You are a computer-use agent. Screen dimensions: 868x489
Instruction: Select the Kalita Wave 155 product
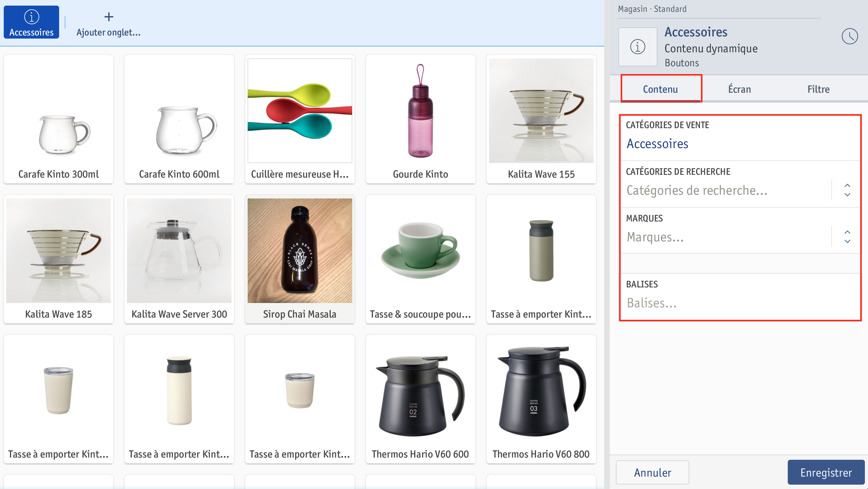pos(541,119)
